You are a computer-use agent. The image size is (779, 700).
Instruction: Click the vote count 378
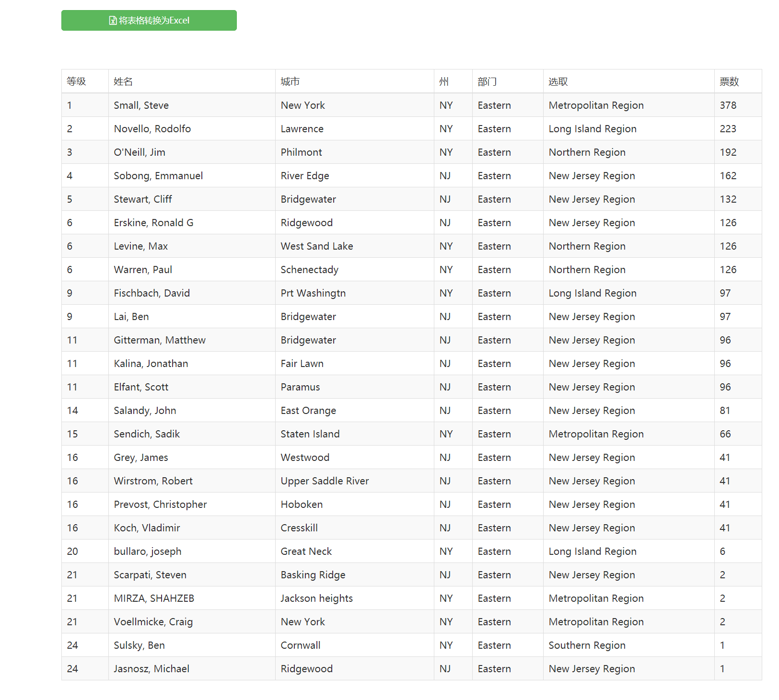[x=728, y=105]
